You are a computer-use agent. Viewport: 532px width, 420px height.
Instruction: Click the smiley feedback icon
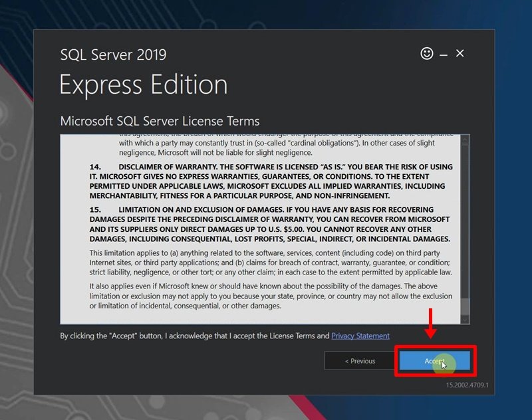426,54
